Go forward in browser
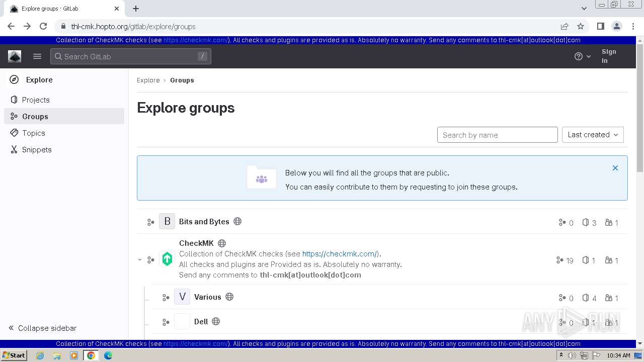The width and height of the screenshot is (644, 362). (27, 26)
